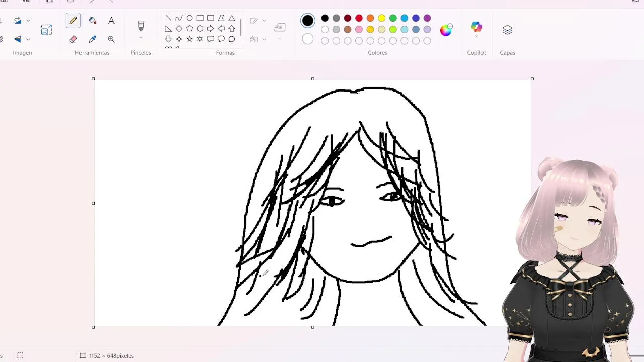Choose the Triangle shape

coord(232,18)
